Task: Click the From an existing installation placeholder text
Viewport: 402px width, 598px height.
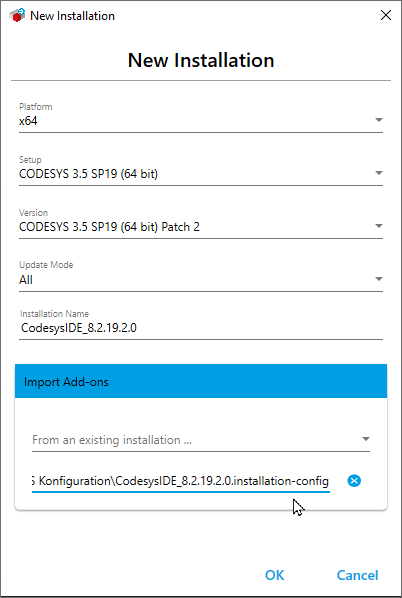Action: pyautogui.click(x=112, y=440)
